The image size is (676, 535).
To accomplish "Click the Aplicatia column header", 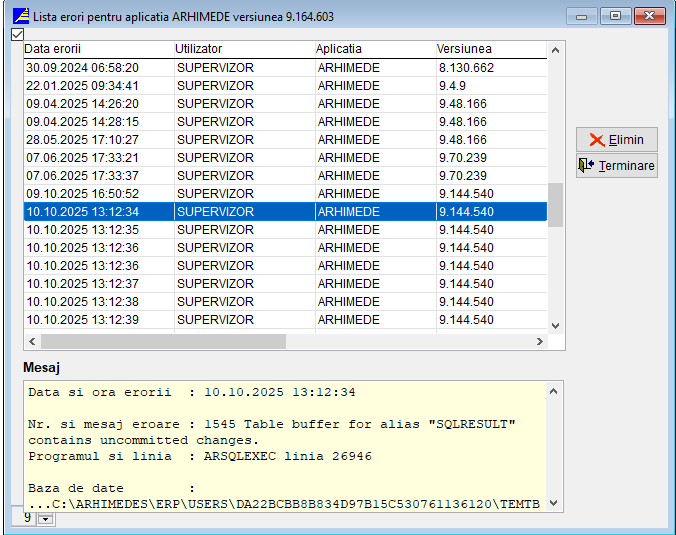I will pyautogui.click(x=376, y=49).
